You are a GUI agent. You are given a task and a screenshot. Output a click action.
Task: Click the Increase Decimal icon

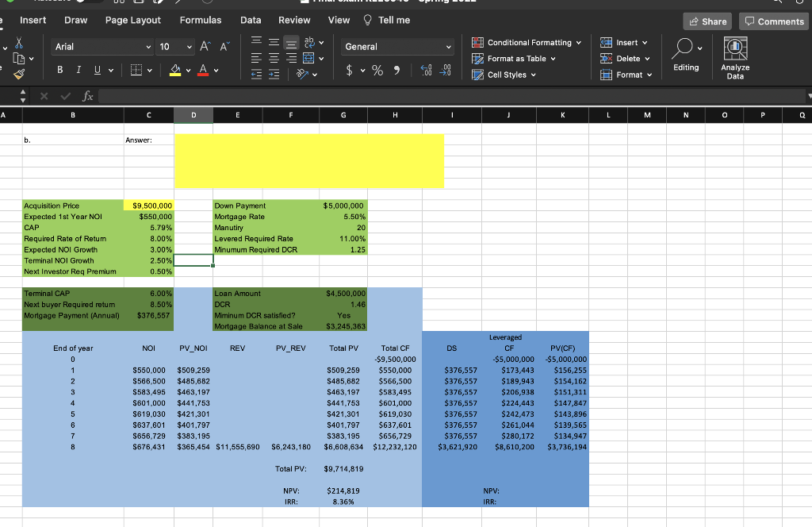pyautogui.click(x=446, y=70)
